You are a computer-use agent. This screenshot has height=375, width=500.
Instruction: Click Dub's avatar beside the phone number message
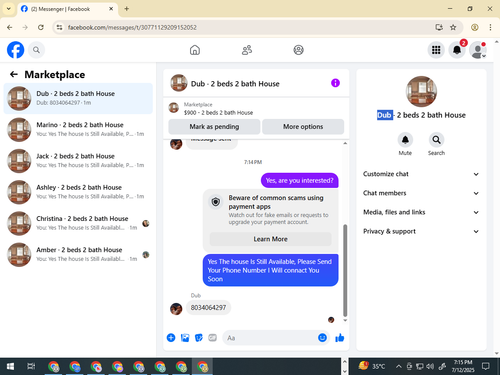pyautogui.click(x=176, y=309)
